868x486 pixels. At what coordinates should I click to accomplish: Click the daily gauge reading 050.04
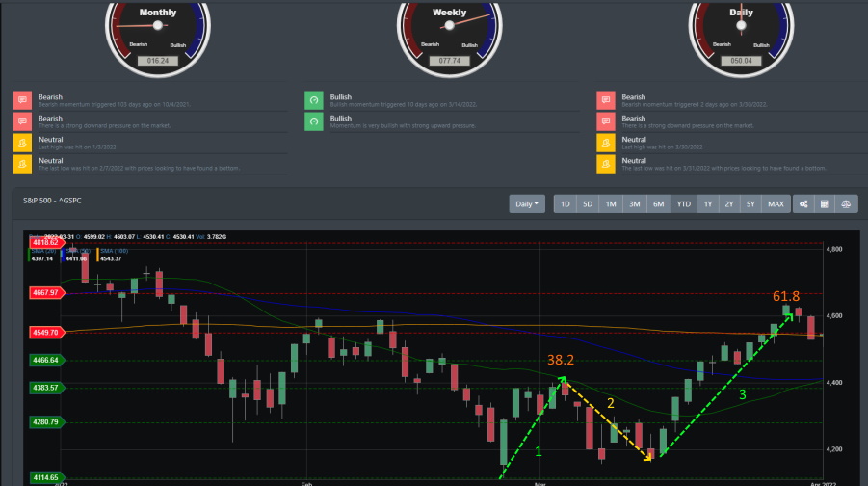741,61
